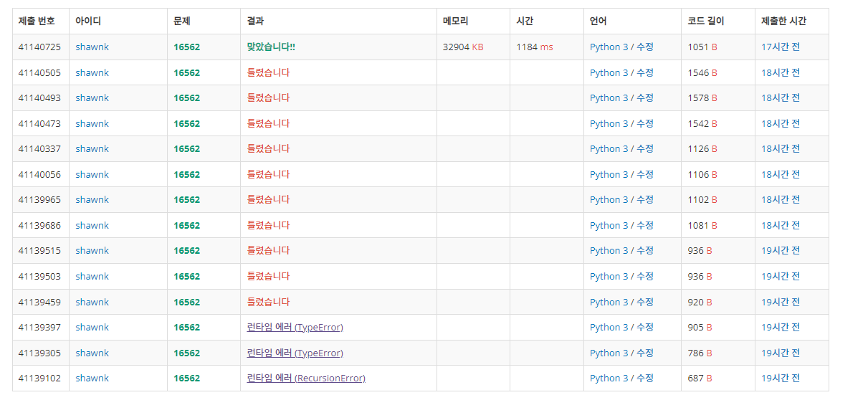
Task: Select the 결과 column header
Action: (x=255, y=21)
